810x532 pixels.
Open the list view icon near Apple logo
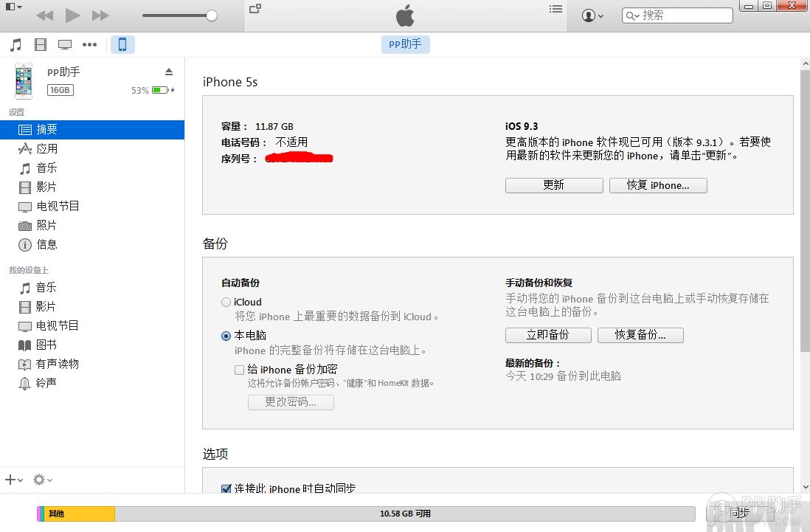(556, 9)
